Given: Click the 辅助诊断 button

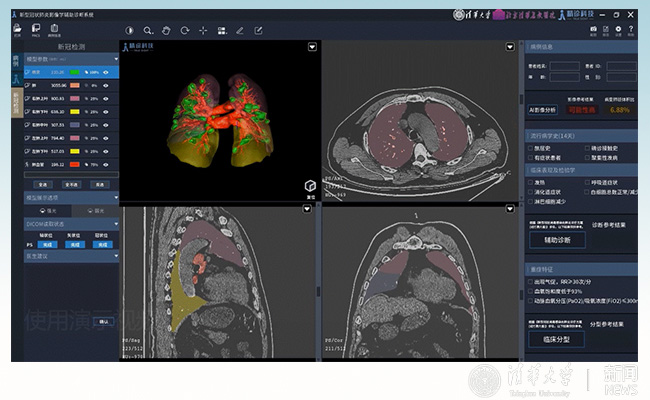Looking at the screenshot, I should 556,241.
